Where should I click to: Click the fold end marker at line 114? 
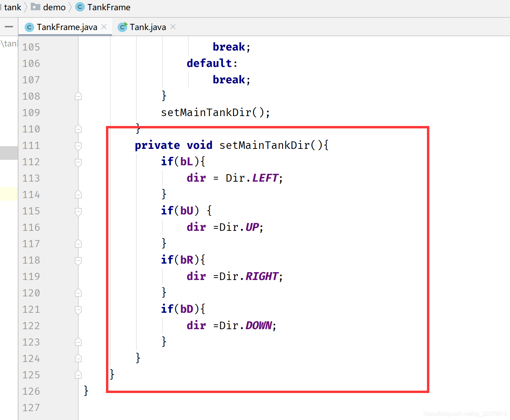(x=78, y=194)
